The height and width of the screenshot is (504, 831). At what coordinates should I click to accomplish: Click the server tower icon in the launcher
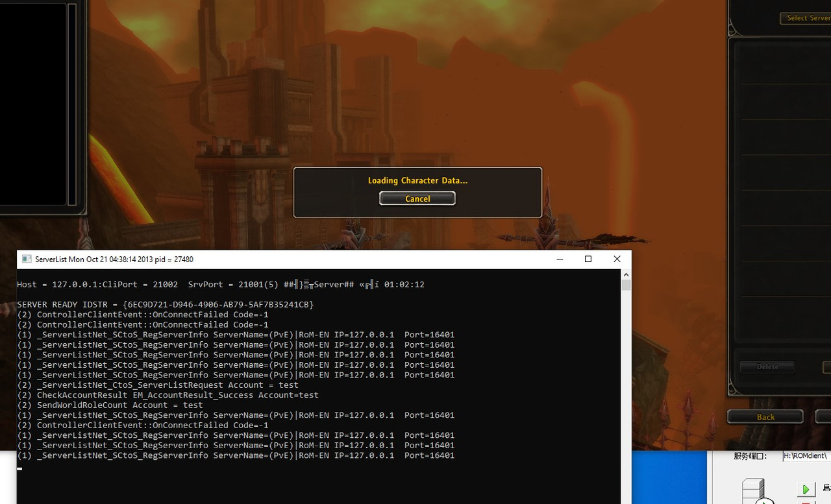[754, 491]
